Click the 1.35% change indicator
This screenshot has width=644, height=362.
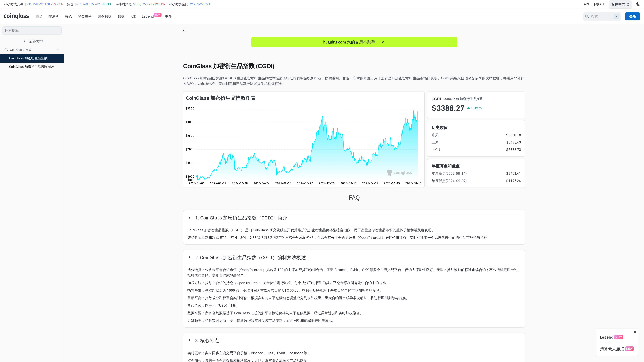coord(474,108)
